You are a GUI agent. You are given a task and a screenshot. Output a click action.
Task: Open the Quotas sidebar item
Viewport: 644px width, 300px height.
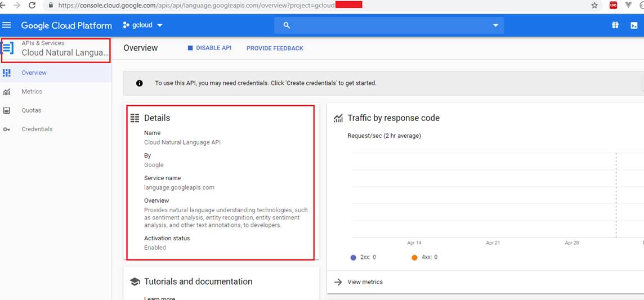[56, 110]
